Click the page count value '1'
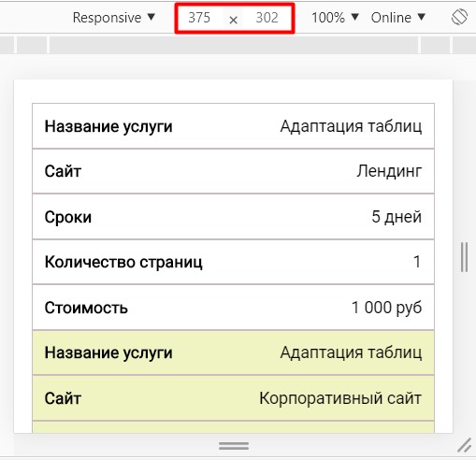This screenshot has height=460, width=476. [x=417, y=262]
